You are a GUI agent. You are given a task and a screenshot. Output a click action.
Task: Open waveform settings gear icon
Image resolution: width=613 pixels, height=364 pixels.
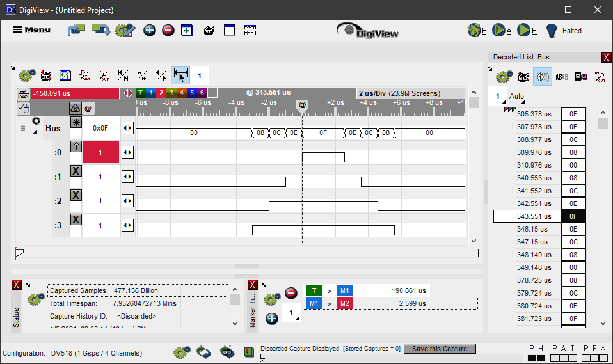26,75
